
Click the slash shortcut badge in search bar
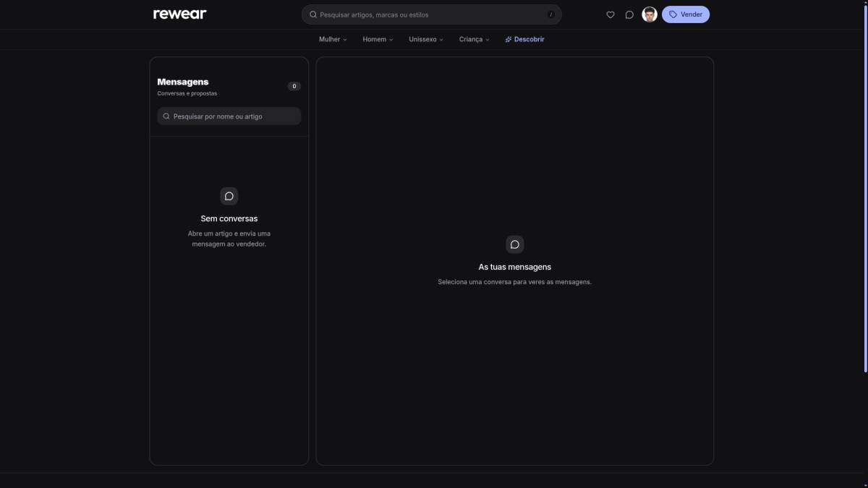551,14
